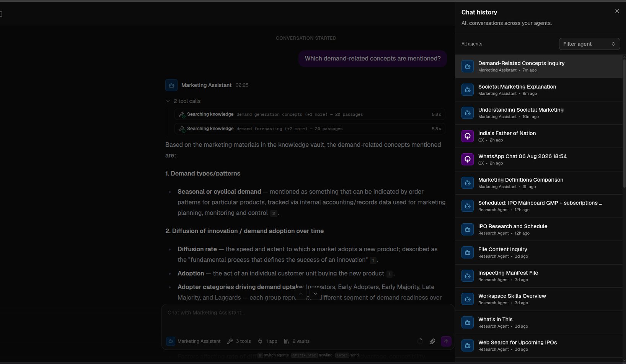The height and width of the screenshot is (364, 626).
Task: Send the message with the purple arrow button
Action: tap(446, 341)
